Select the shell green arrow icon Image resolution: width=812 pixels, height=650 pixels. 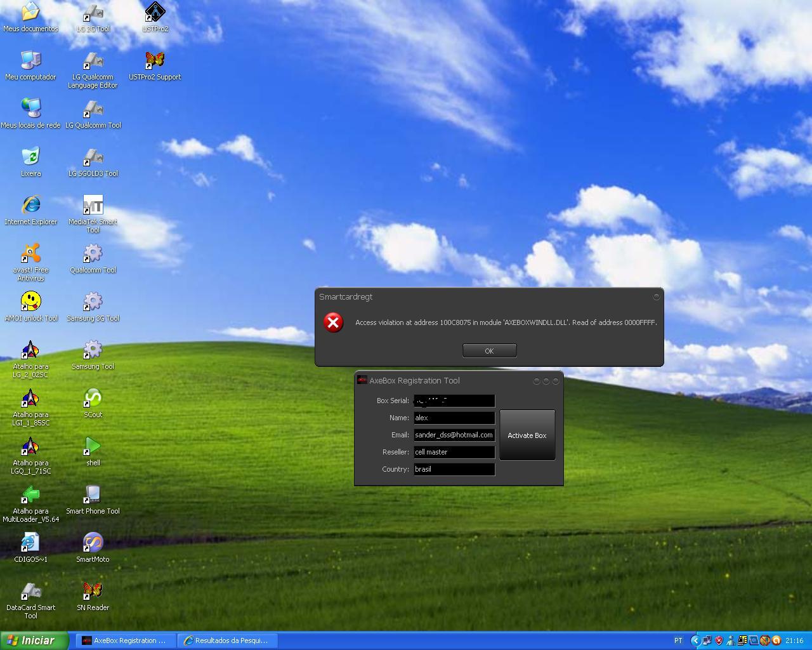[x=93, y=447]
